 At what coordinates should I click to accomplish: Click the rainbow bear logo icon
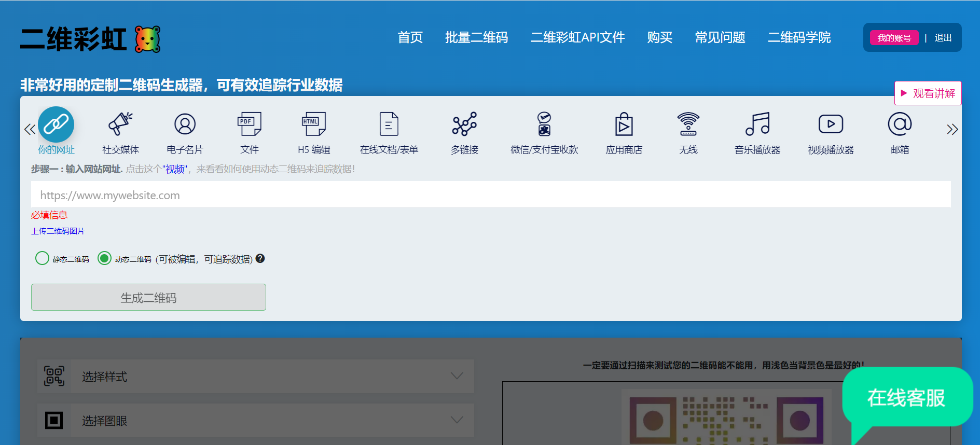pyautogui.click(x=148, y=39)
